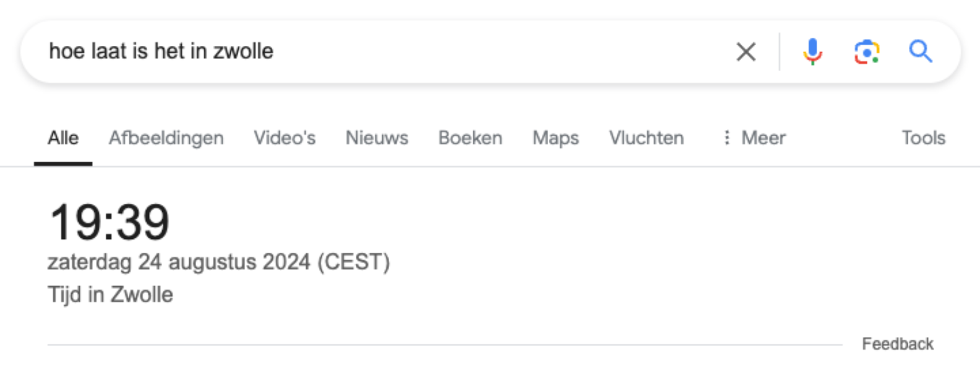The height and width of the screenshot is (366, 980).
Task: Click the three-dot icon beside Meer
Action: (727, 137)
